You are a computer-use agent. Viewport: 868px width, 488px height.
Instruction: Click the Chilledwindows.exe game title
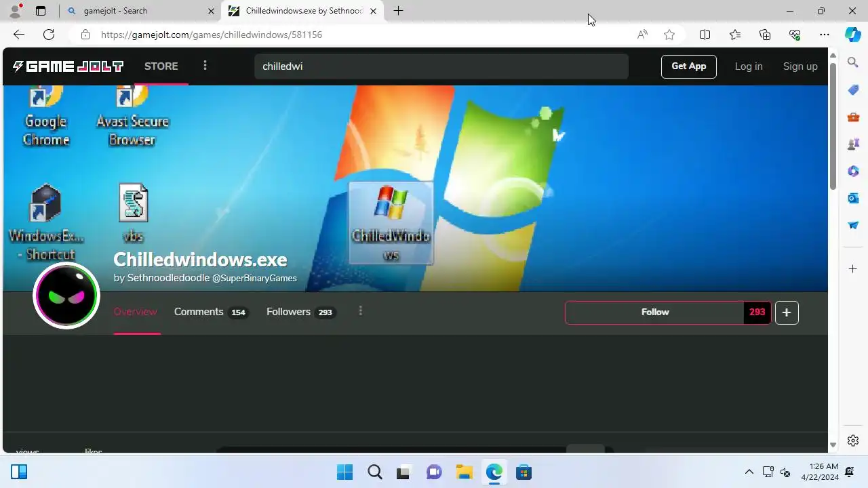click(x=200, y=260)
